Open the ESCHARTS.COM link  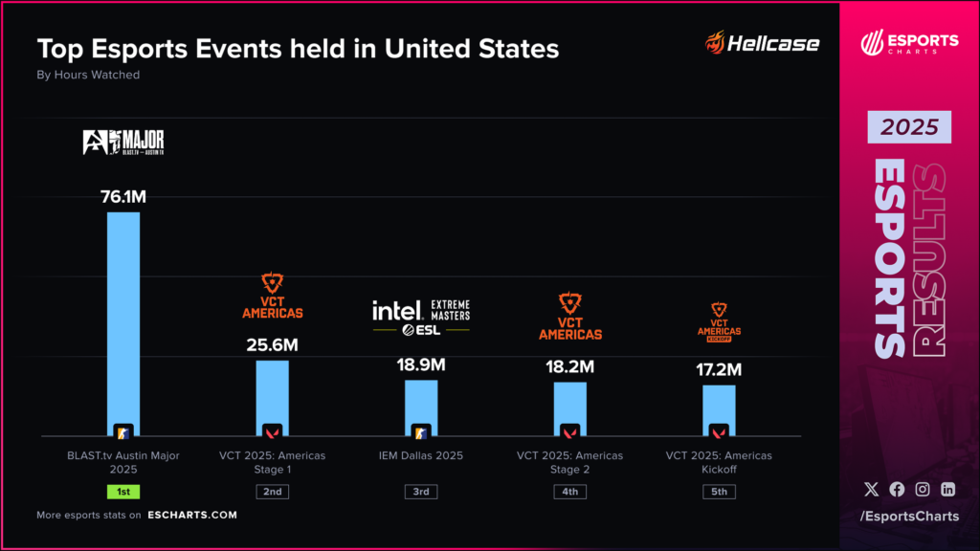tap(198, 515)
